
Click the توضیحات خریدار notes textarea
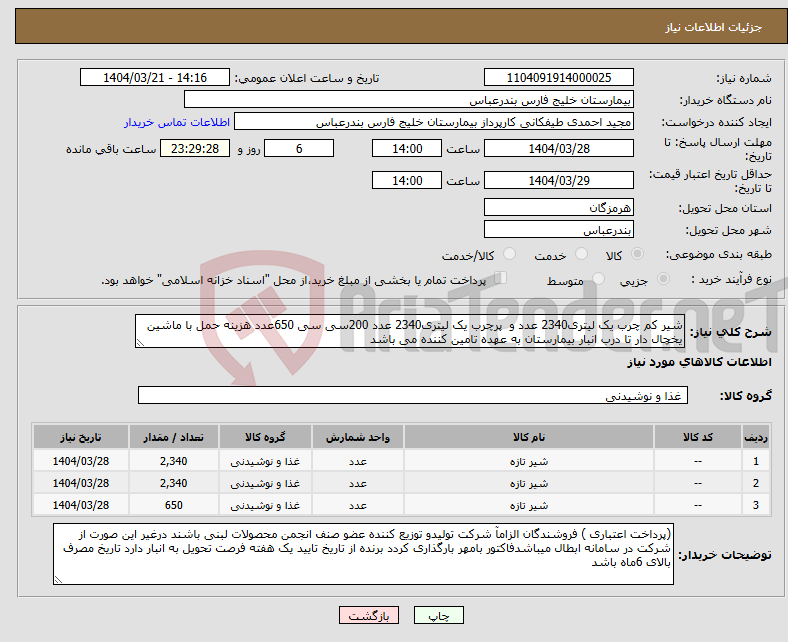363,554
